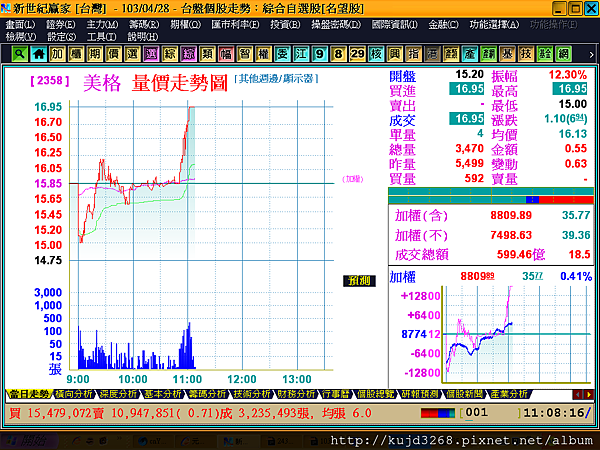Image resolution: width=600 pixels, height=450 pixels.
Task: Switch to the 個股新聞 tab
Action: 464,394
